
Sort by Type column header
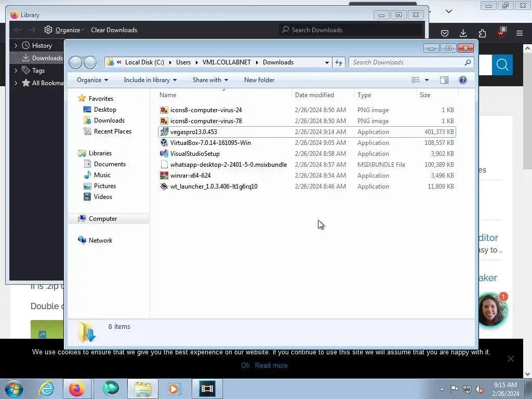364,95
